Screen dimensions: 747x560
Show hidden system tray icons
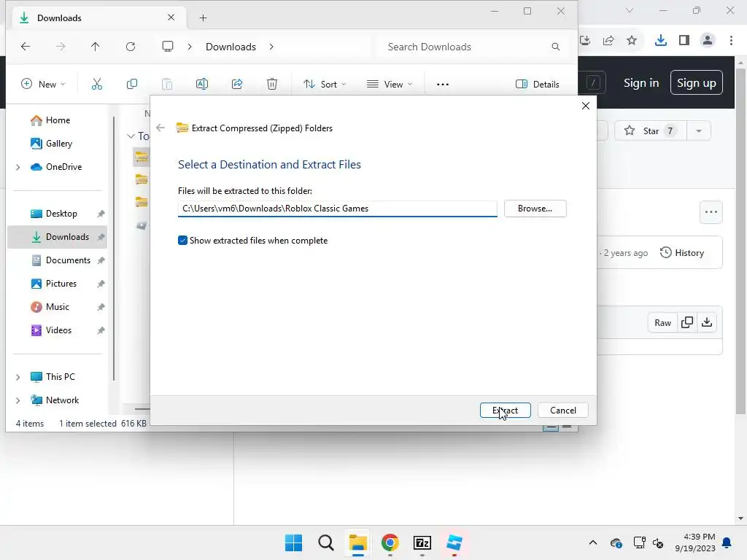(x=592, y=542)
